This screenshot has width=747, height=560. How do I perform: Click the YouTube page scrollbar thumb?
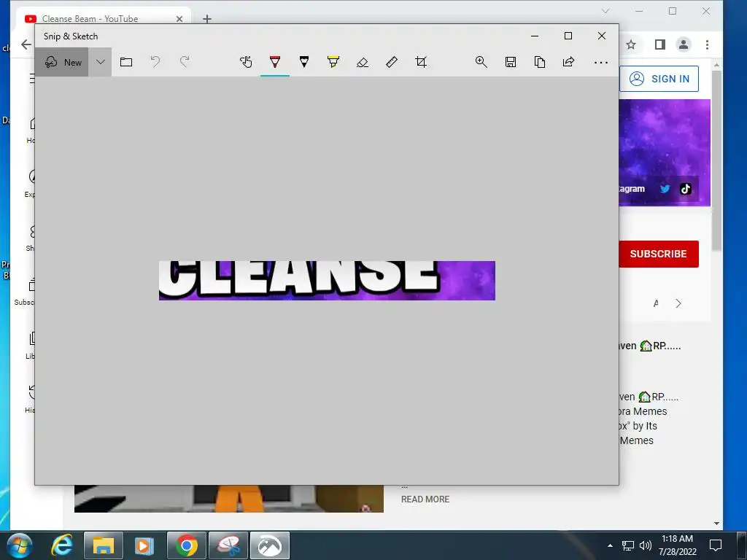coord(716,160)
